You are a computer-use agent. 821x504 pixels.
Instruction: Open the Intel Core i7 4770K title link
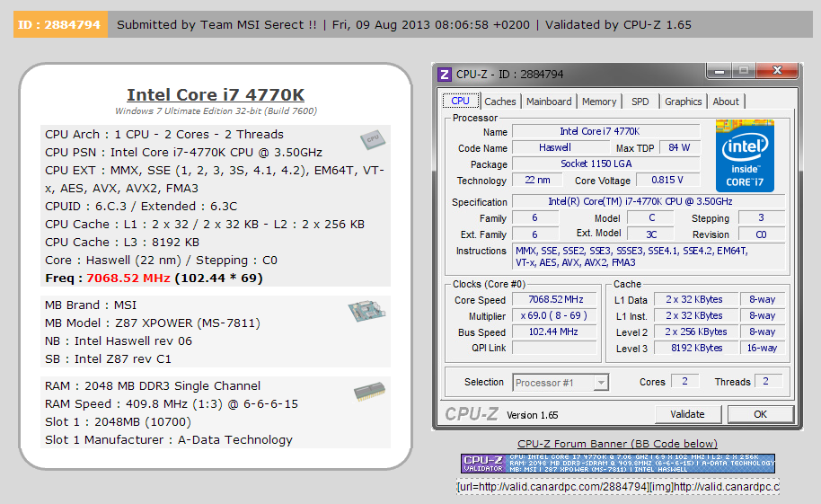[x=216, y=95]
